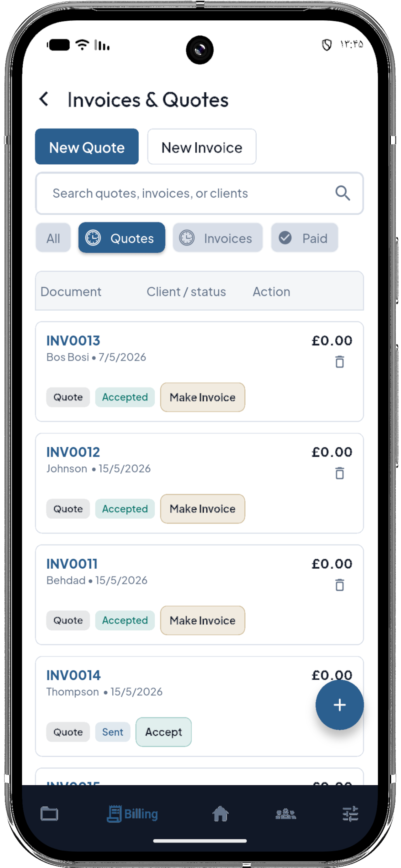Screen dimensions: 401x868
Task: Create a New Quote
Action: pyautogui.click(x=87, y=147)
